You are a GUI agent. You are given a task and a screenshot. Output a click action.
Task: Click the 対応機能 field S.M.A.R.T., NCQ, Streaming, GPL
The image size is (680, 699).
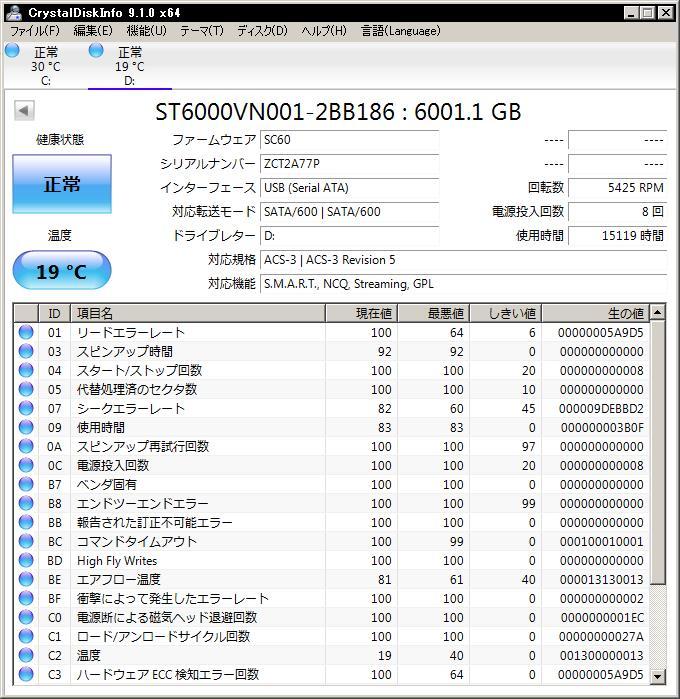(463, 284)
